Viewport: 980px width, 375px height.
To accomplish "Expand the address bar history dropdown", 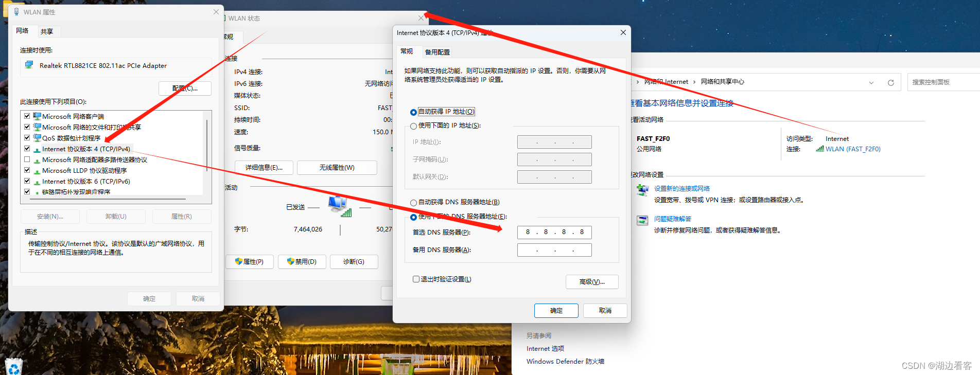I will coord(871,82).
